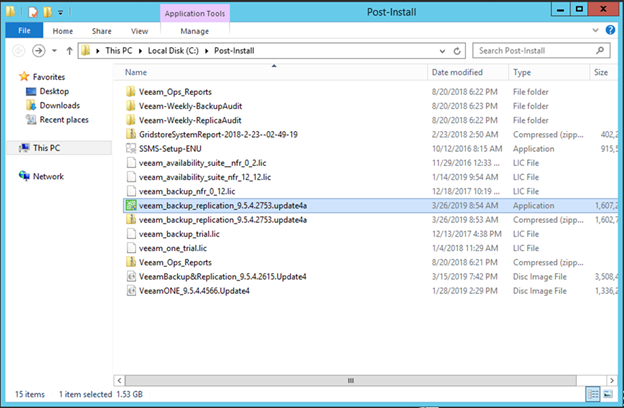Click the New folder quick access icon
The height and width of the screenshot is (408, 624).
[x=47, y=12]
